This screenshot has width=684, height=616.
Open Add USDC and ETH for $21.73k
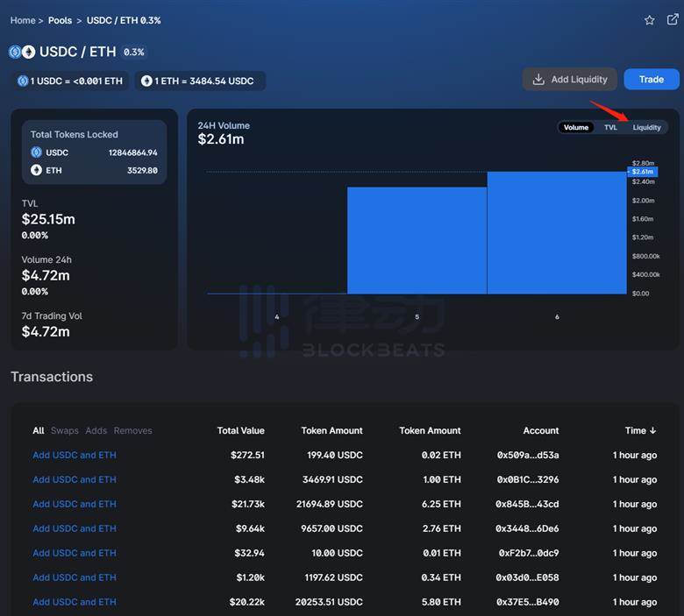[75, 504]
